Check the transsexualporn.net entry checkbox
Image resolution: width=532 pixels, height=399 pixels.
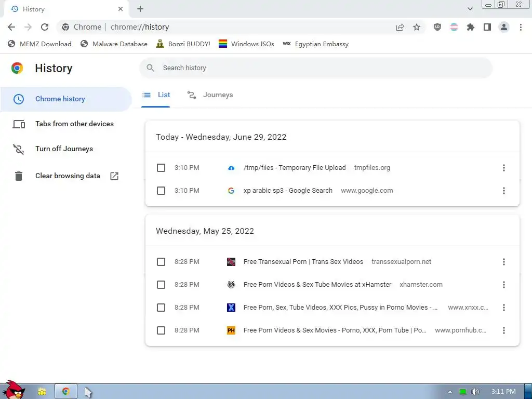(x=161, y=262)
